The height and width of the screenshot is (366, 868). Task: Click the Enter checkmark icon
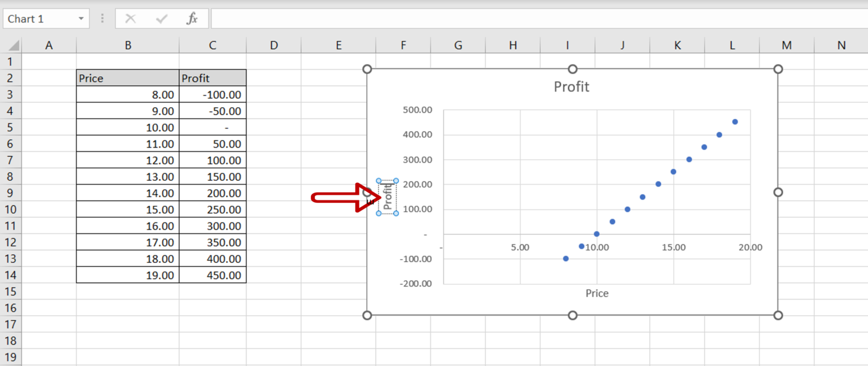tap(161, 18)
